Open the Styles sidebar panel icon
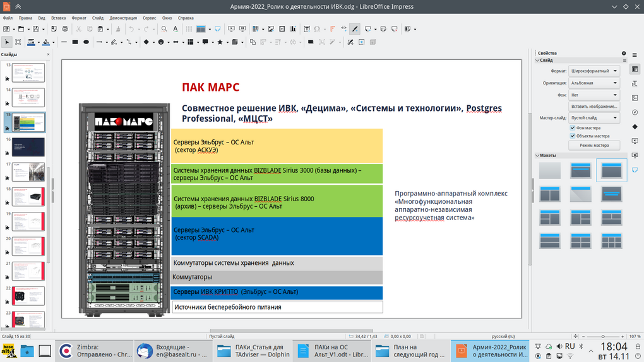The height and width of the screenshot is (362, 644). [x=635, y=83]
